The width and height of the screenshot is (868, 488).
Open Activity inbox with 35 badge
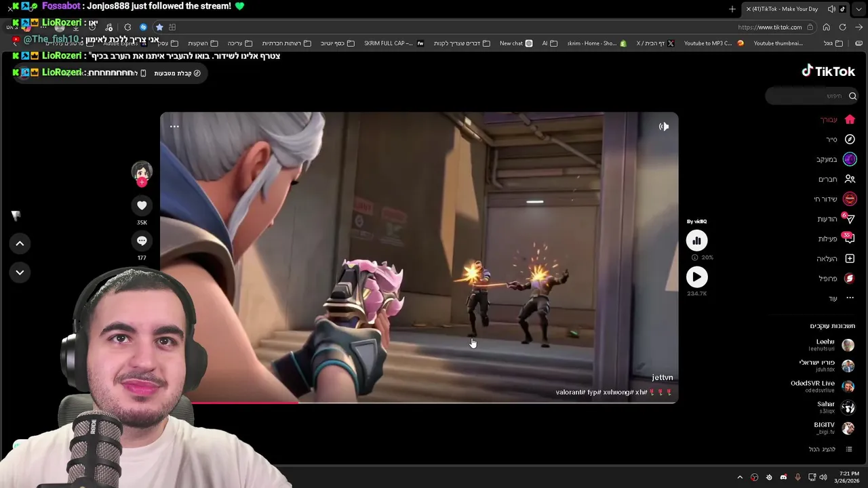tap(836, 239)
